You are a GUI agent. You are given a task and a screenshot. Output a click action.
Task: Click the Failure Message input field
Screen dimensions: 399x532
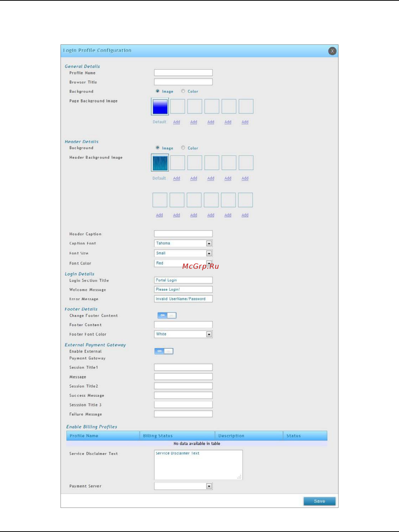[x=183, y=414]
